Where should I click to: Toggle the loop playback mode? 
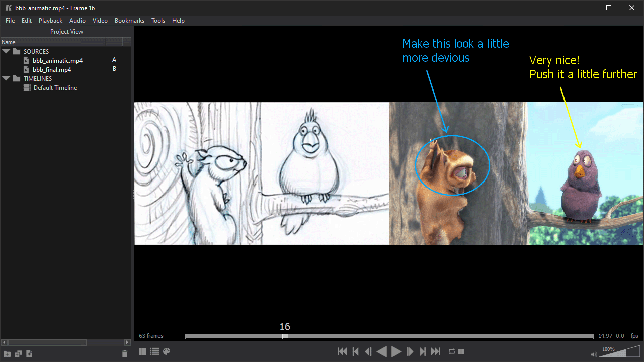(451, 351)
